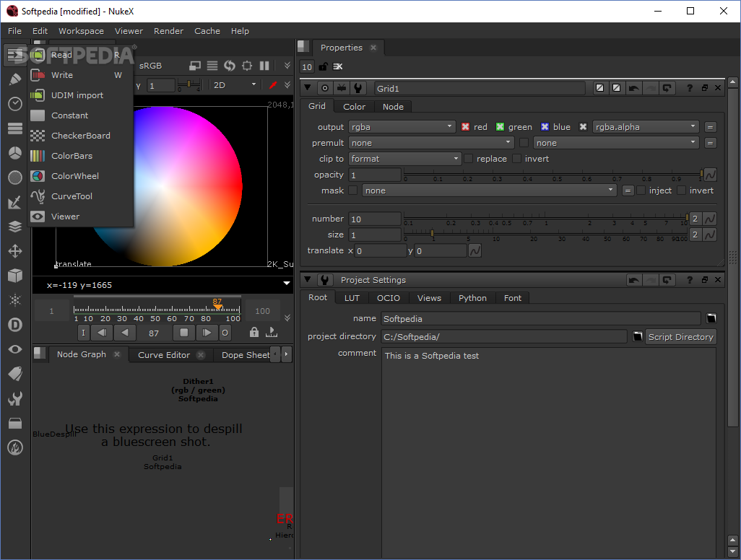Click the stop playback button
Viewport: 741px width, 560px height.
click(184, 333)
